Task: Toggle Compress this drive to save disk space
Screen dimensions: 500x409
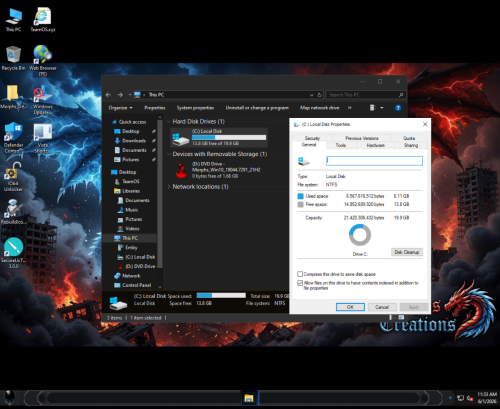Action: pyautogui.click(x=300, y=274)
